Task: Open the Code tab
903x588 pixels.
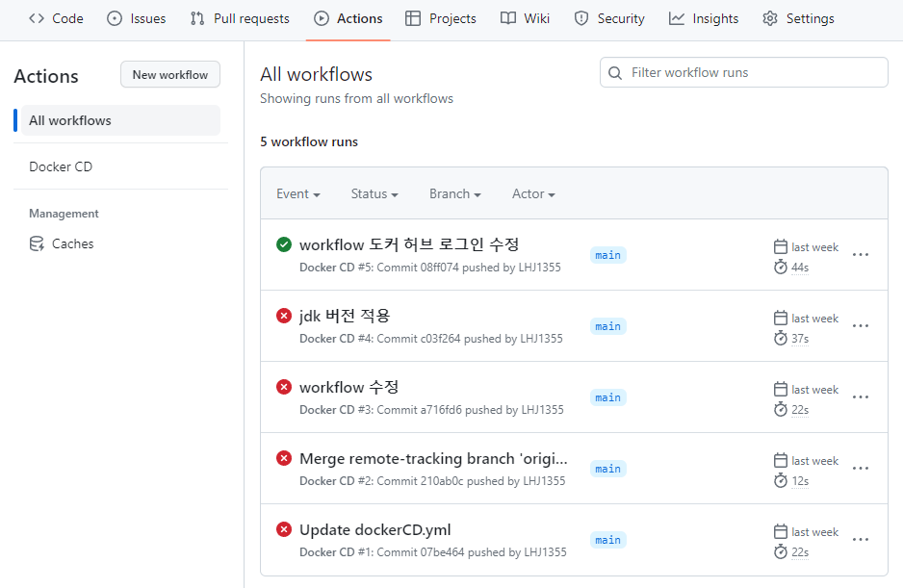Action: tap(56, 18)
